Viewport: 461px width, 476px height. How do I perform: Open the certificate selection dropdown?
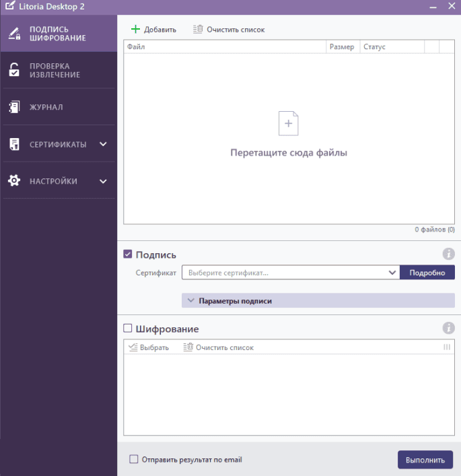[392, 273]
